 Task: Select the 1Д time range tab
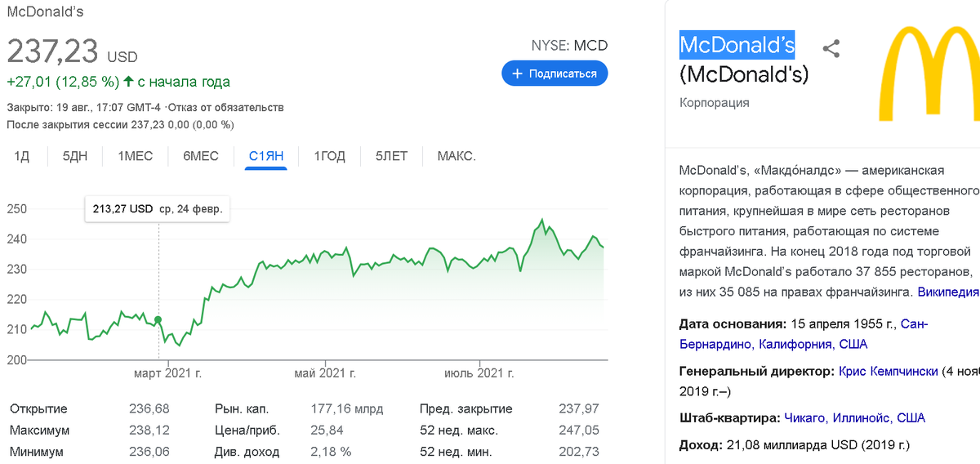click(22, 156)
